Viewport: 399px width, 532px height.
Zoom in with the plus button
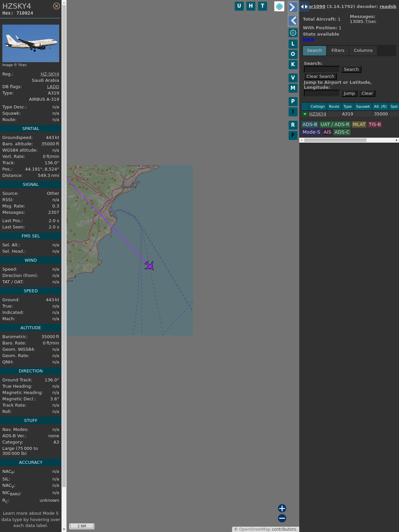click(282, 508)
